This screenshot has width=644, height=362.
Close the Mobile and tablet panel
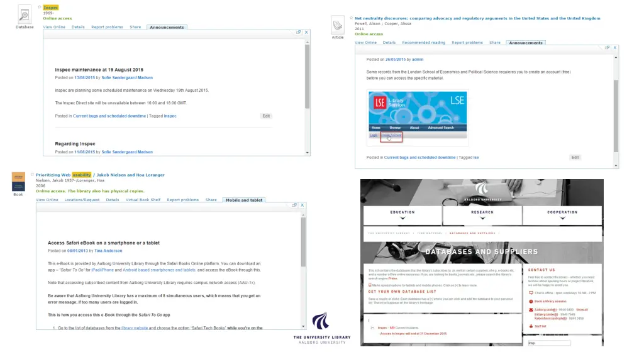pos(303,205)
